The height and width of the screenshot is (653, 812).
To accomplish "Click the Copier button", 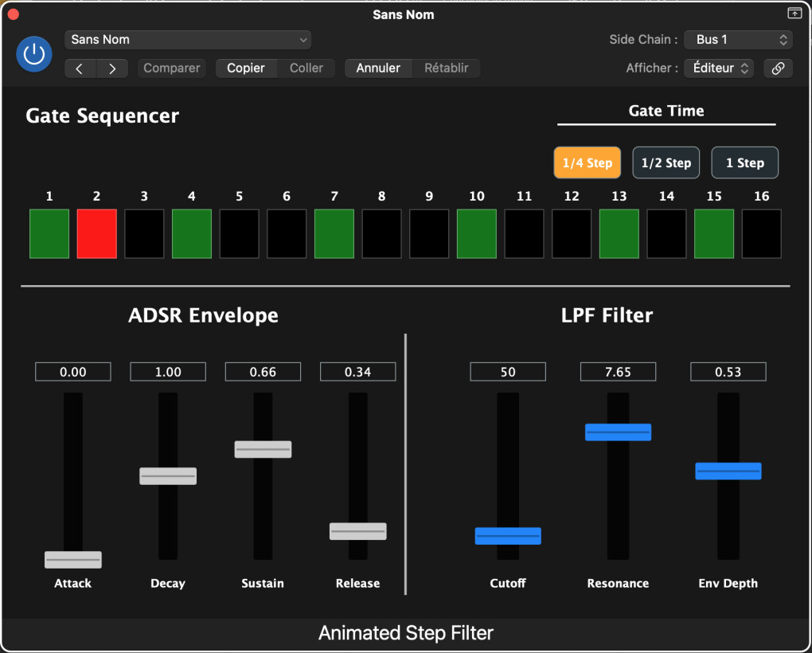I will [x=246, y=68].
